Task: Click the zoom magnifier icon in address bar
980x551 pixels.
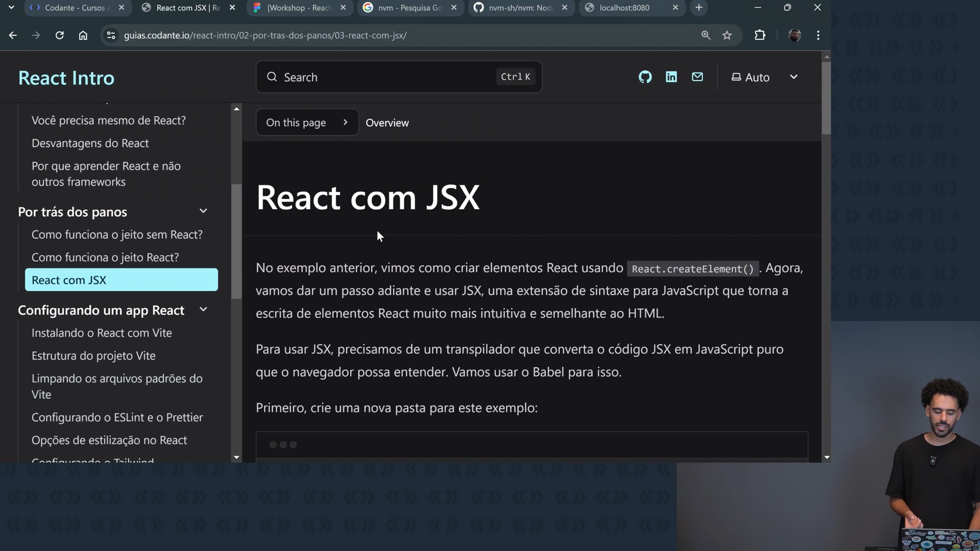Action: coord(705,35)
